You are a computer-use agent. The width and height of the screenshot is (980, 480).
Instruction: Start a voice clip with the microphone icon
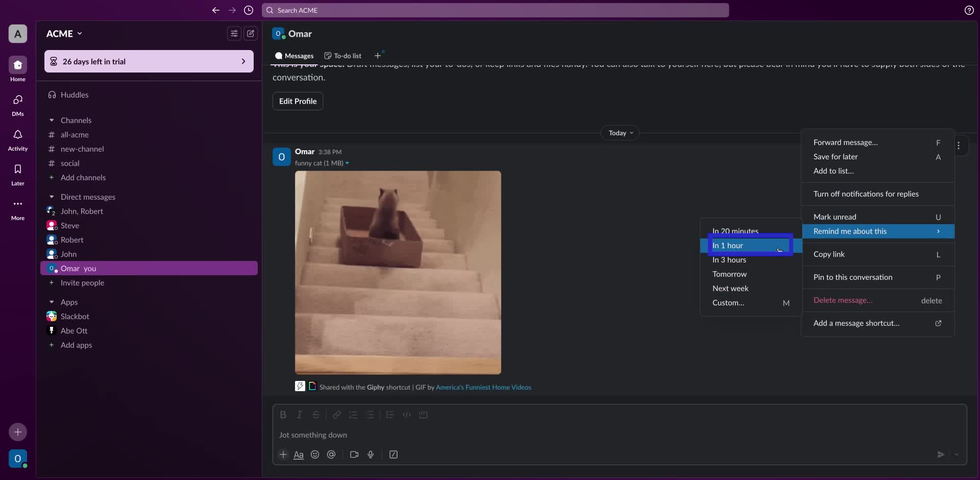(371, 454)
